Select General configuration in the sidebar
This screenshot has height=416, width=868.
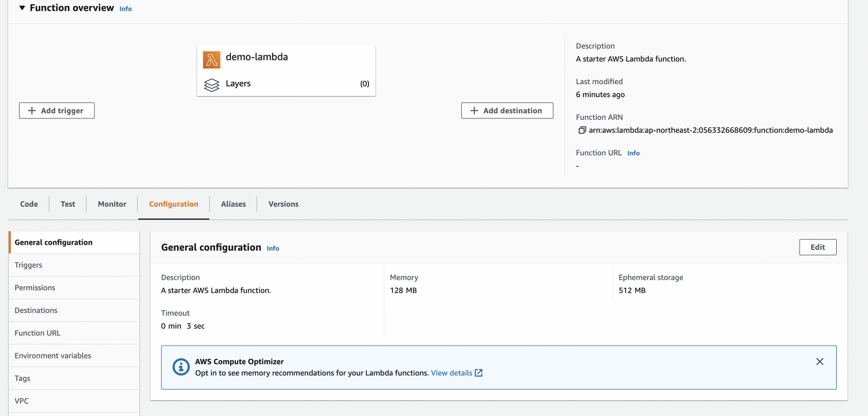point(74,242)
